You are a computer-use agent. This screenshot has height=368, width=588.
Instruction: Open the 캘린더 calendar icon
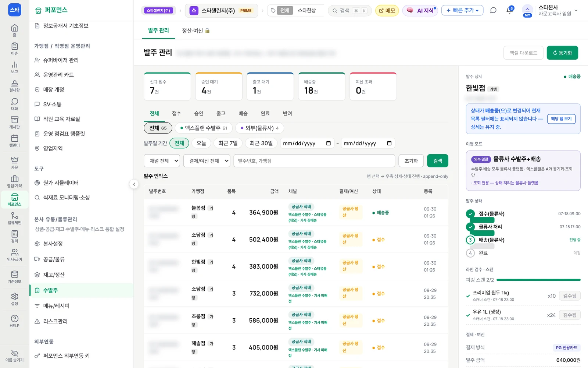coord(14,141)
